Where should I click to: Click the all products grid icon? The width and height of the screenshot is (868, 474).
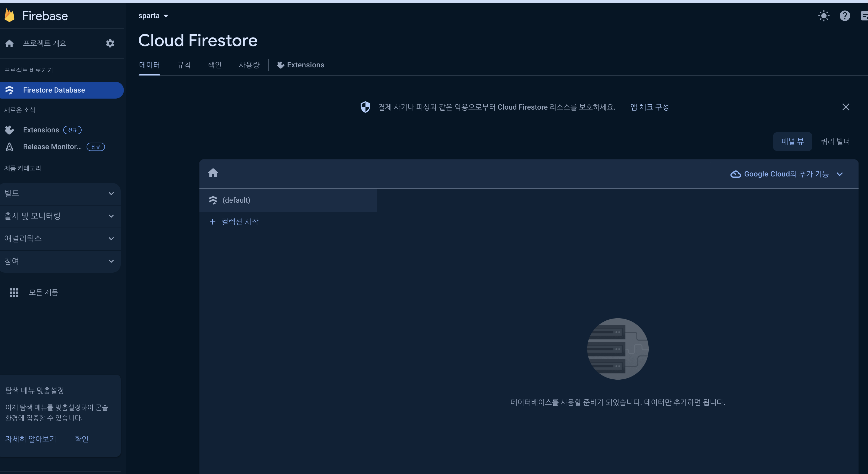(x=14, y=293)
